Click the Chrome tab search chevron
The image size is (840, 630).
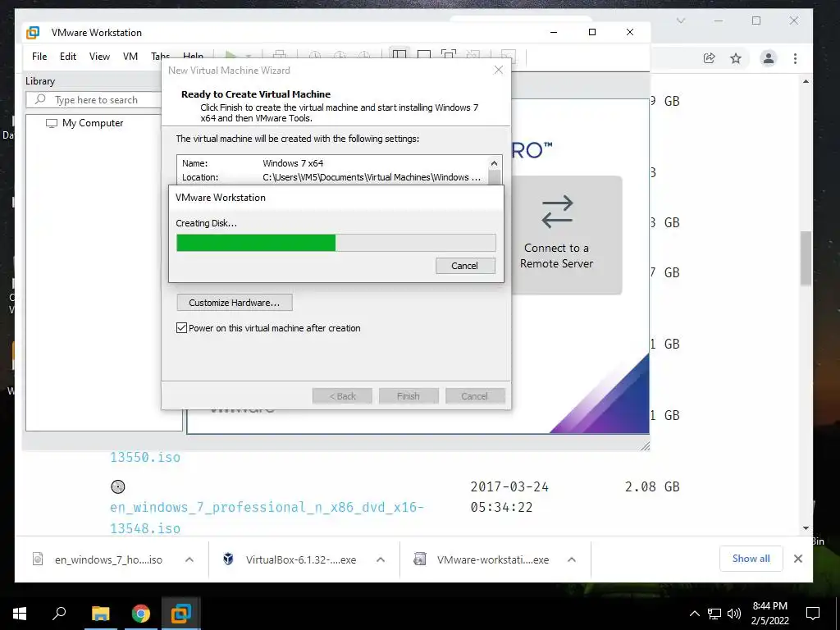[681, 21]
